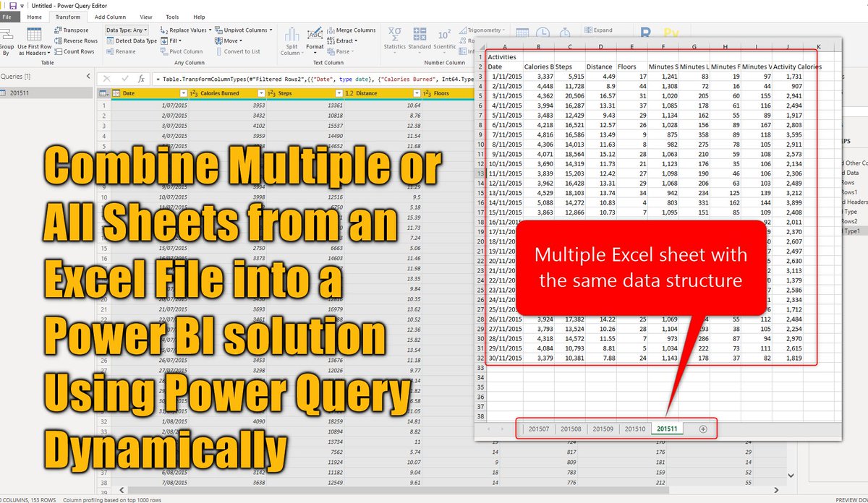Switch to the View tab

point(146,17)
